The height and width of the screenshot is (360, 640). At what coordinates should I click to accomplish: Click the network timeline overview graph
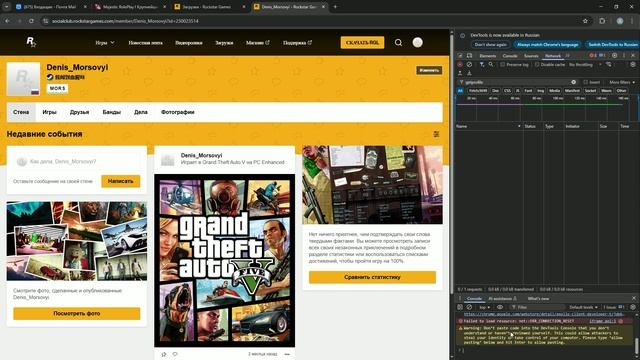[x=547, y=108]
